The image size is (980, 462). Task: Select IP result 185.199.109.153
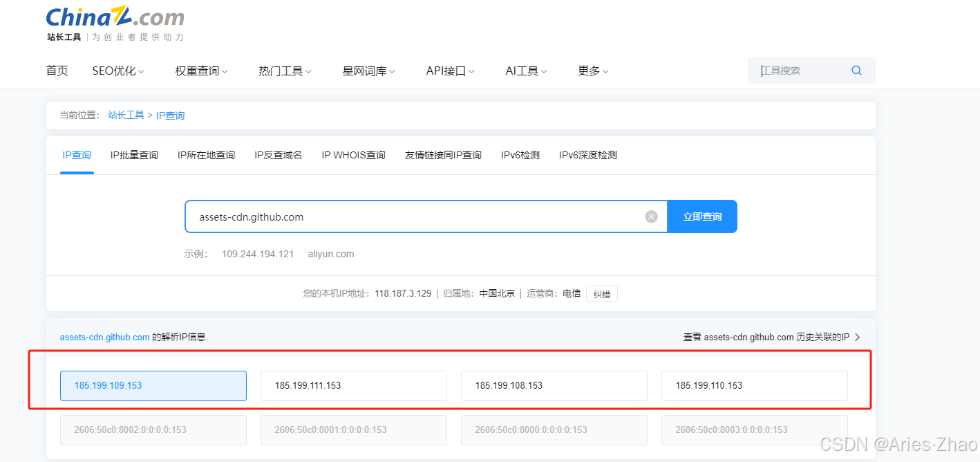(153, 386)
